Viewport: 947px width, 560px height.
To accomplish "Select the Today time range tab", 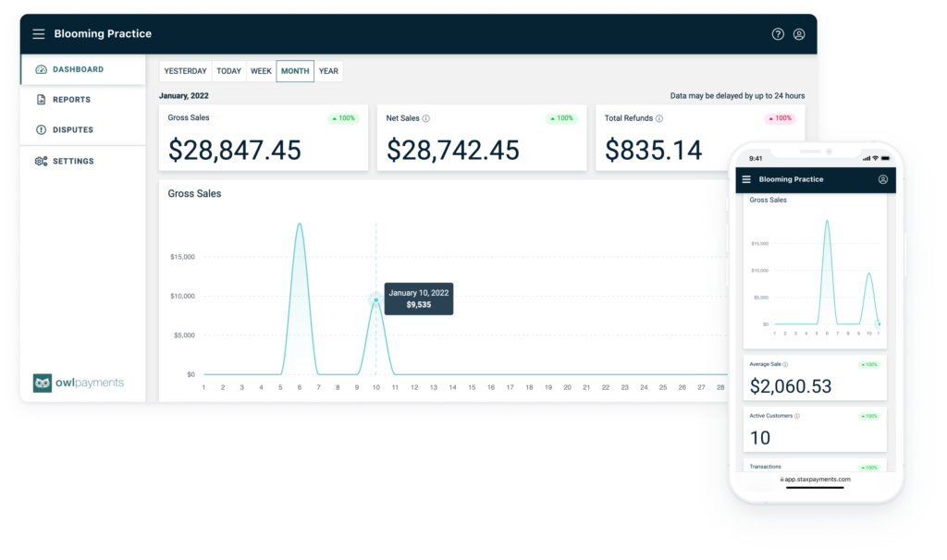I will coord(229,71).
